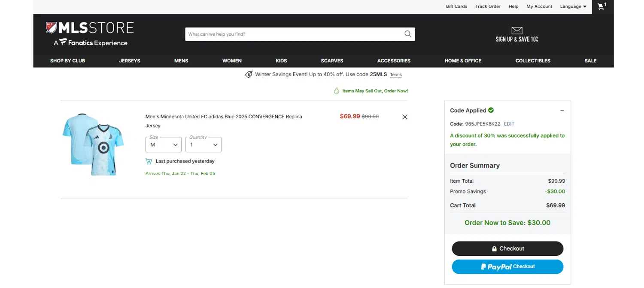
Task: Open the jersey product thumbnail
Action: pyautogui.click(x=93, y=144)
